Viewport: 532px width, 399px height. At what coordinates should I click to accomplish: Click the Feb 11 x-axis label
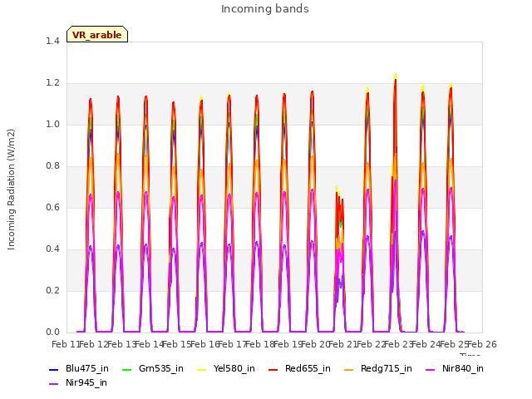(x=66, y=344)
